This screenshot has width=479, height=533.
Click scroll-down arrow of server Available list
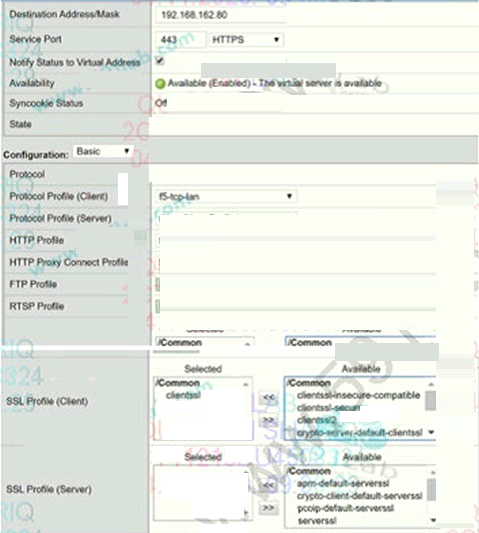pos(433,520)
